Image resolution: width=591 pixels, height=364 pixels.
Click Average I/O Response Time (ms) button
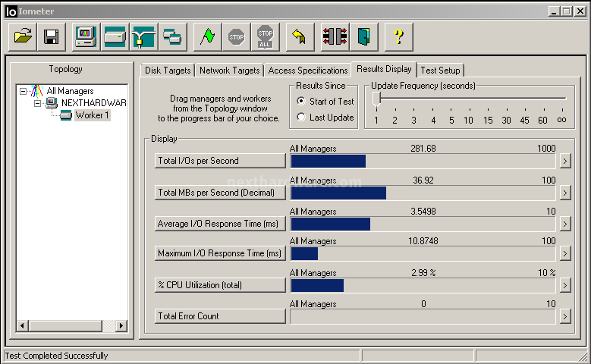click(220, 224)
